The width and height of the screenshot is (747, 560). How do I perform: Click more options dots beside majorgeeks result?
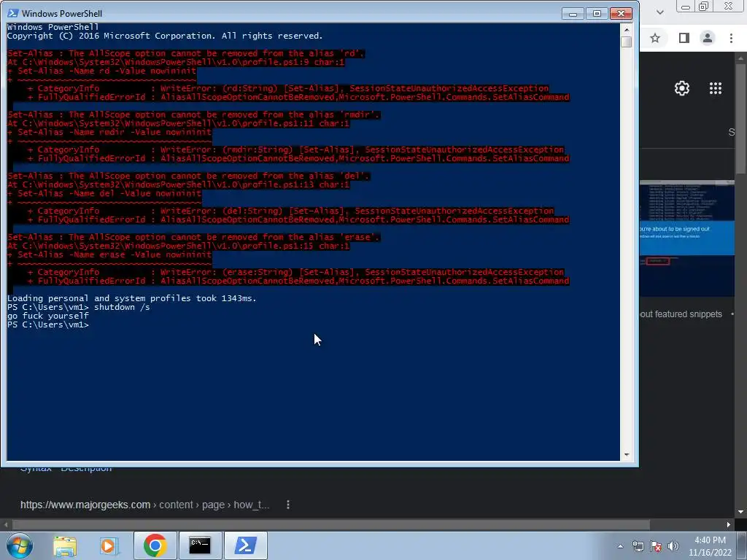point(287,505)
